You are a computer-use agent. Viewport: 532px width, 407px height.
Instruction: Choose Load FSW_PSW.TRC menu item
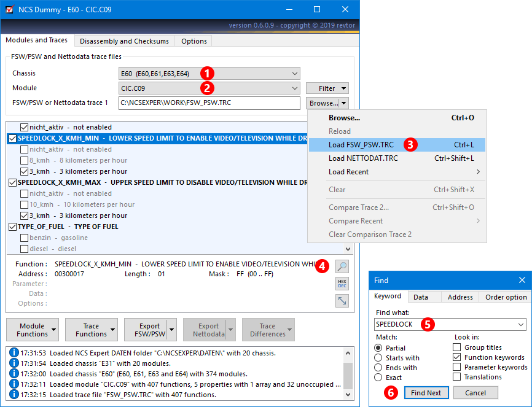point(397,145)
